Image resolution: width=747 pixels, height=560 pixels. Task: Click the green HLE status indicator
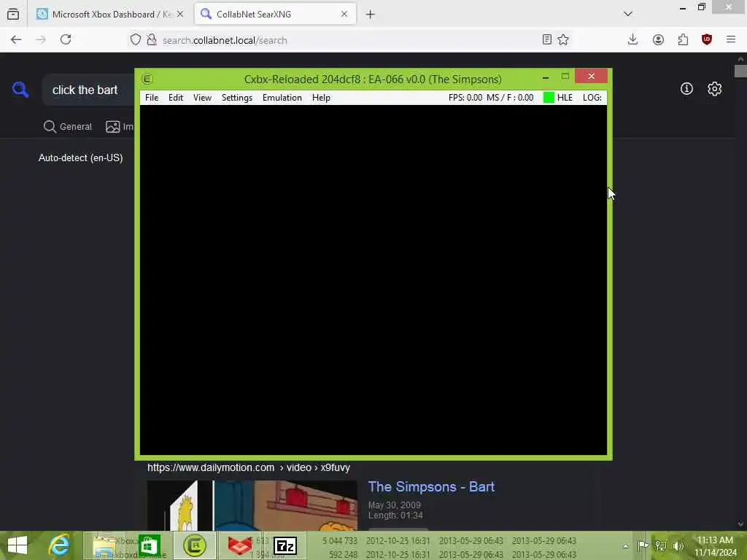pos(549,98)
